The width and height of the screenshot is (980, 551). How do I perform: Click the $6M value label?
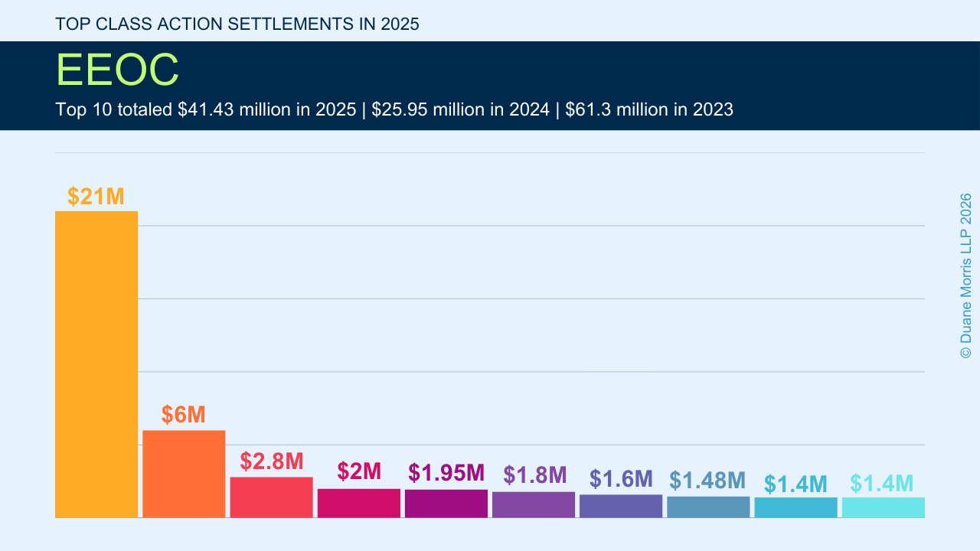tap(184, 415)
